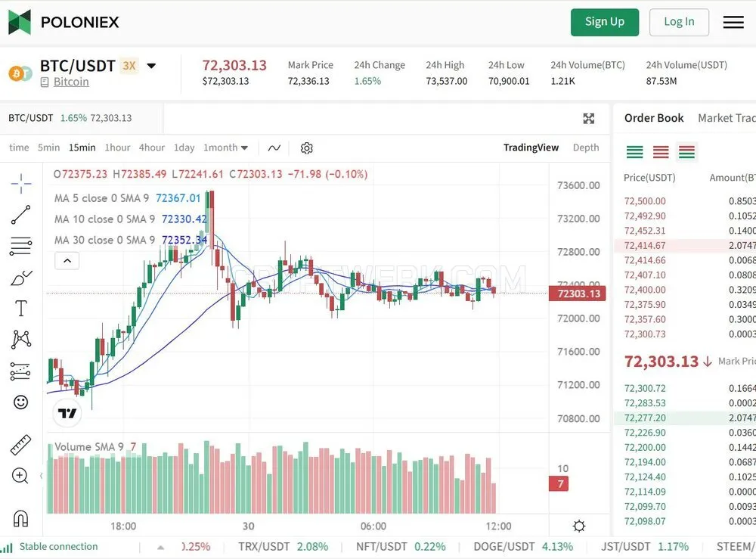Screen dimensions: 756x559
Task: Show sell orders only view
Action: [661, 152]
